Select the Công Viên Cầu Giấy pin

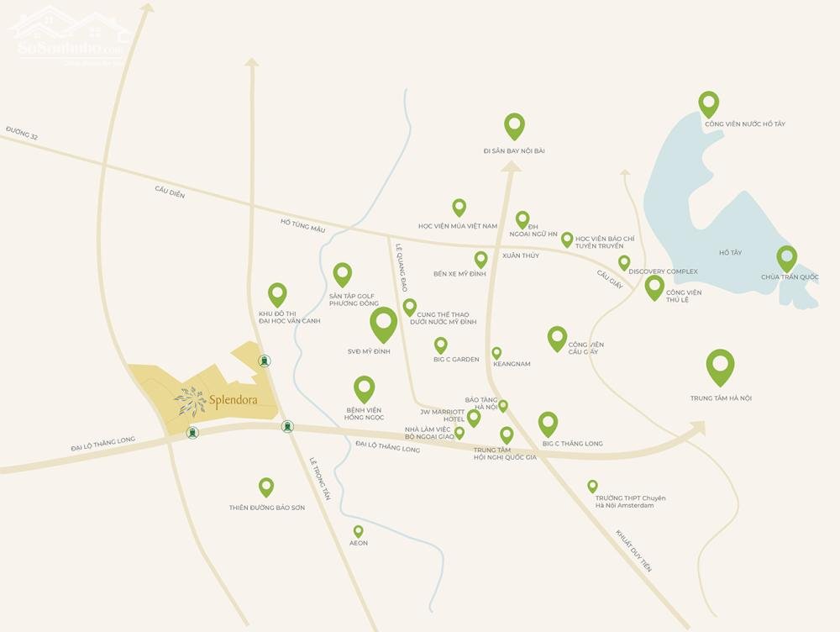point(557,339)
